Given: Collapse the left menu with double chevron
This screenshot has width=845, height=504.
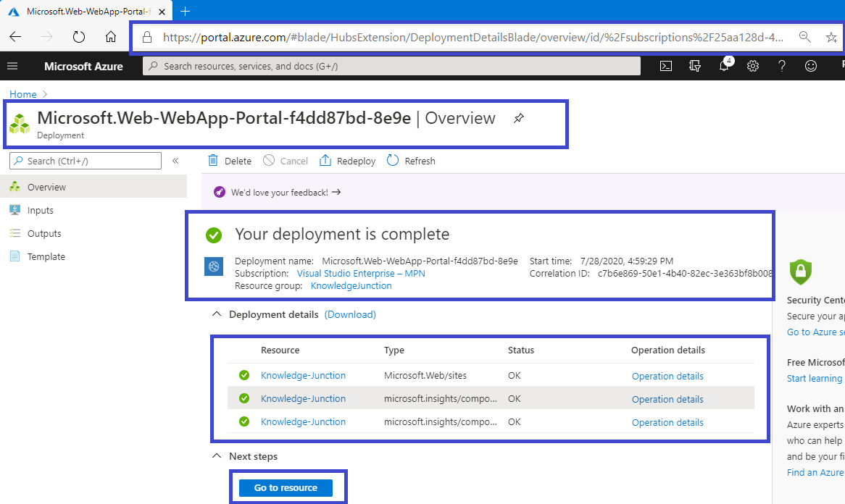Looking at the screenshot, I should coord(175,161).
